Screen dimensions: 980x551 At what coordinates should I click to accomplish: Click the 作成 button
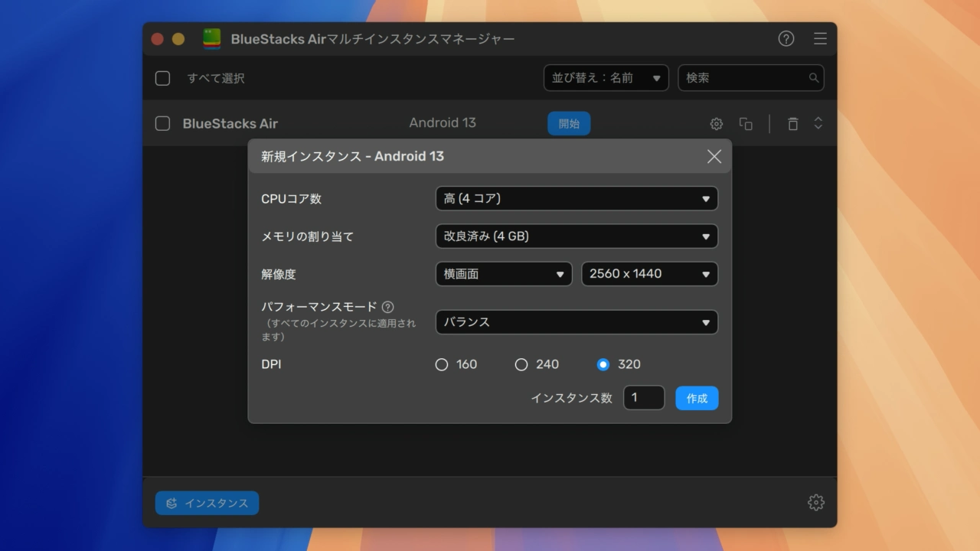[697, 399]
